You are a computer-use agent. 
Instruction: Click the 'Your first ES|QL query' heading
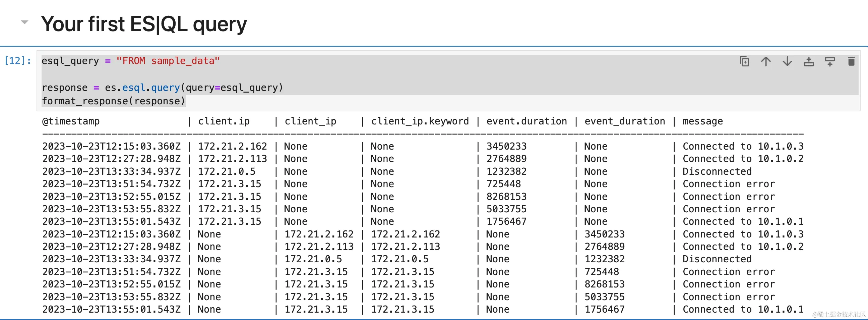pyautogui.click(x=144, y=24)
